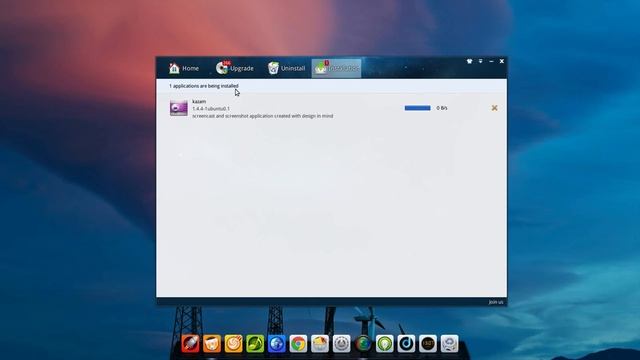Click the screencast and screenshot description text
Viewport: 640px width, 360px height.
point(262,116)
